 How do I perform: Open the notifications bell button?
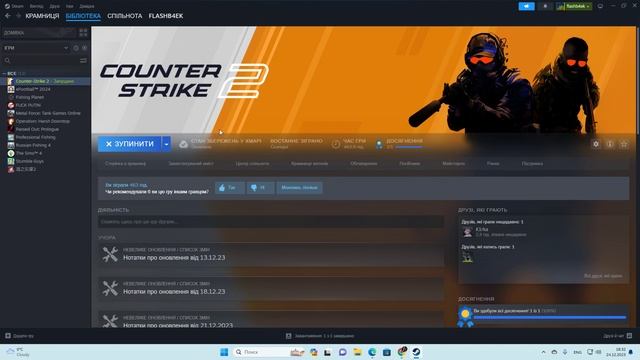click(x=545, y=6)
